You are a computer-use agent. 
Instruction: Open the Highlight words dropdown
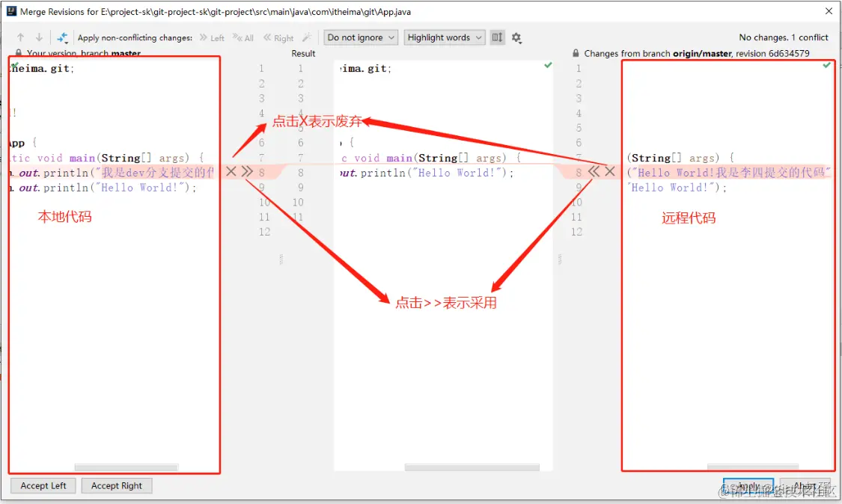445,37
